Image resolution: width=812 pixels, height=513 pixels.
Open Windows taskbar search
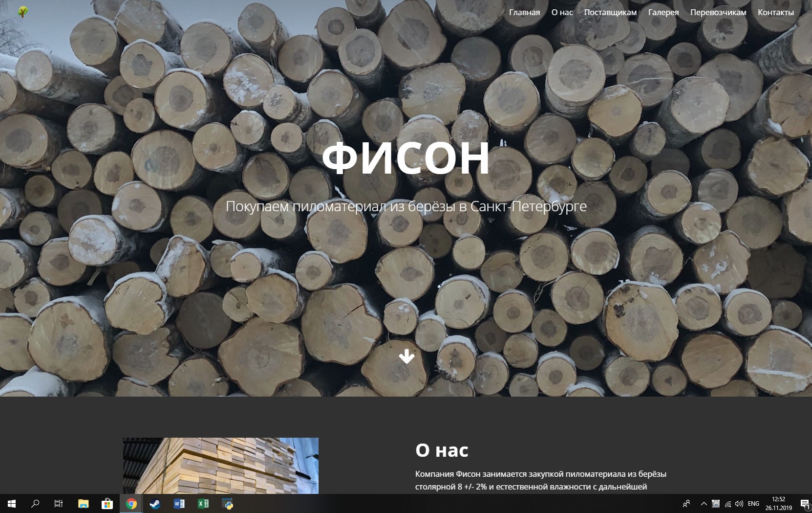pos(35,503)
